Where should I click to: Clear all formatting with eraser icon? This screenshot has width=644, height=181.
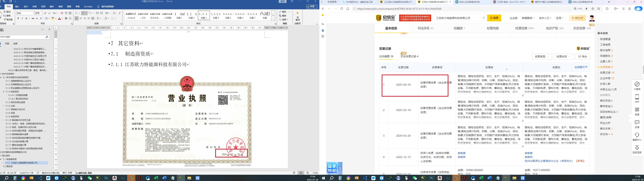click(x=62, y=13)
